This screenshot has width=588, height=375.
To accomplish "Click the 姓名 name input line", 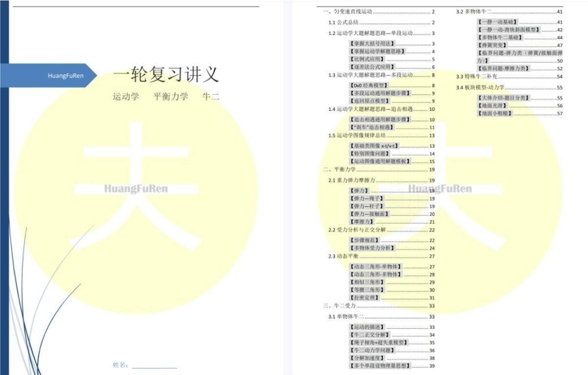I will point(154,365).
